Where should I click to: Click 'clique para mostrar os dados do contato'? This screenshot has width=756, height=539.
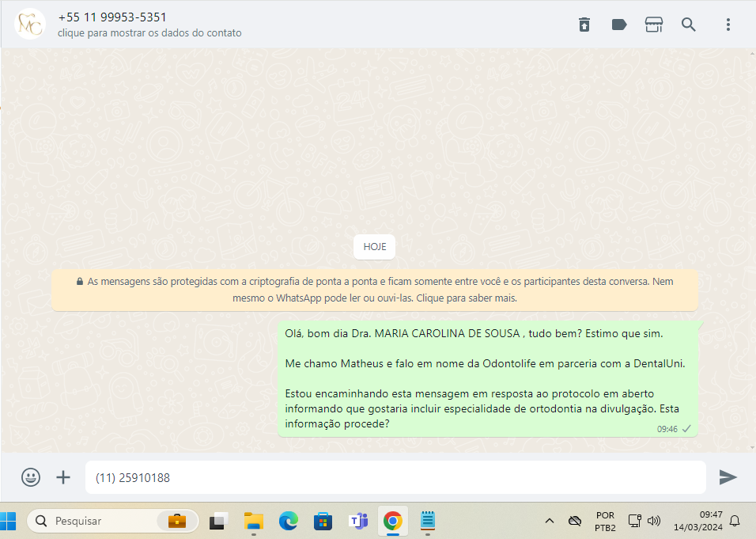tap(149, 32)
